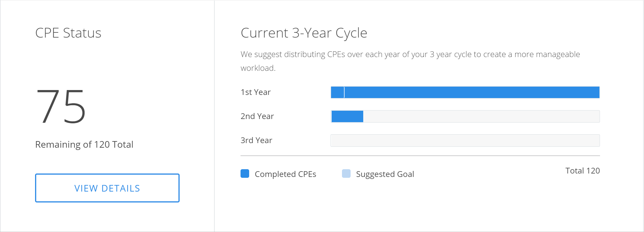Click the suggested goal marker on 1st Year bar

(x=344, y=92)
